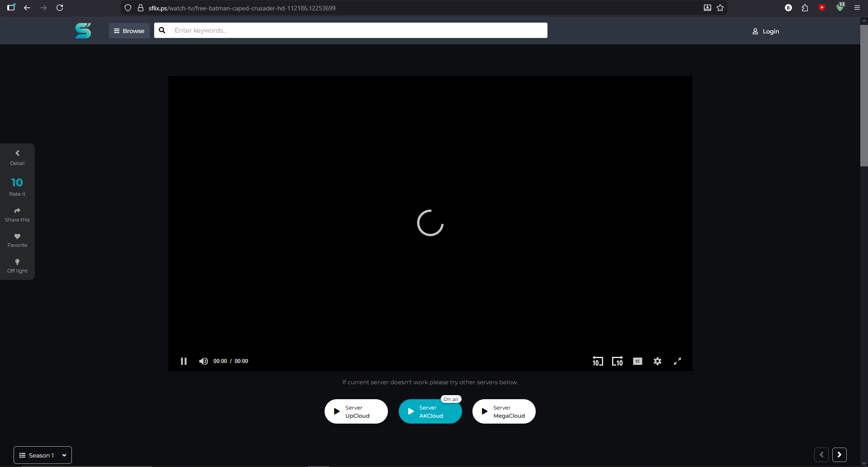The image size is (868, 467).
Task: Select Server AKCloud marked On air
Action: pos(430,411)
